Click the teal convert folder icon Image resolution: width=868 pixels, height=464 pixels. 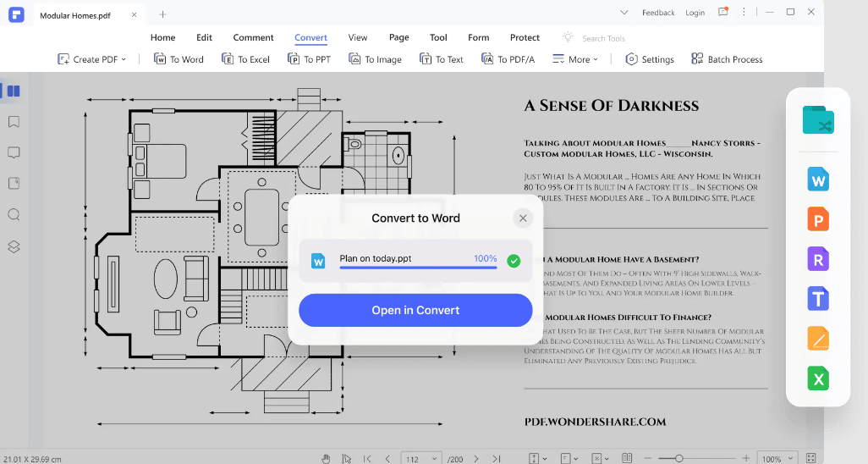(818, 120)
